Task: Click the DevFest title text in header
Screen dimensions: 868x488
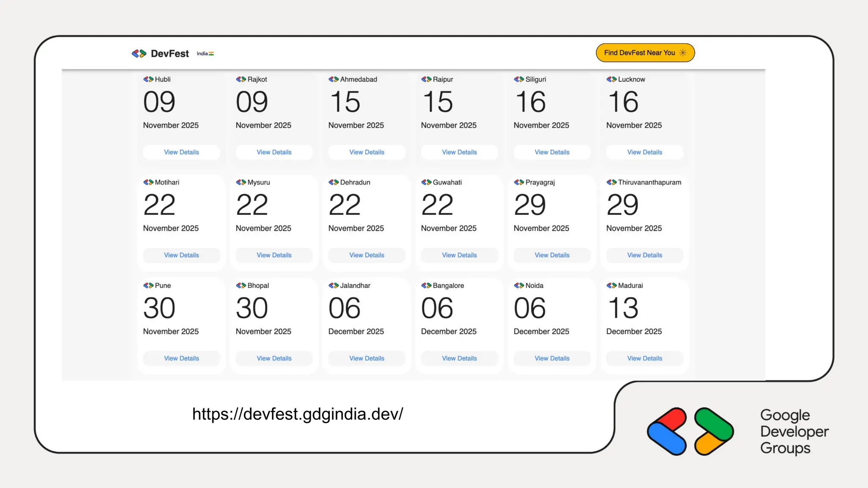Action: coord(170,53)
